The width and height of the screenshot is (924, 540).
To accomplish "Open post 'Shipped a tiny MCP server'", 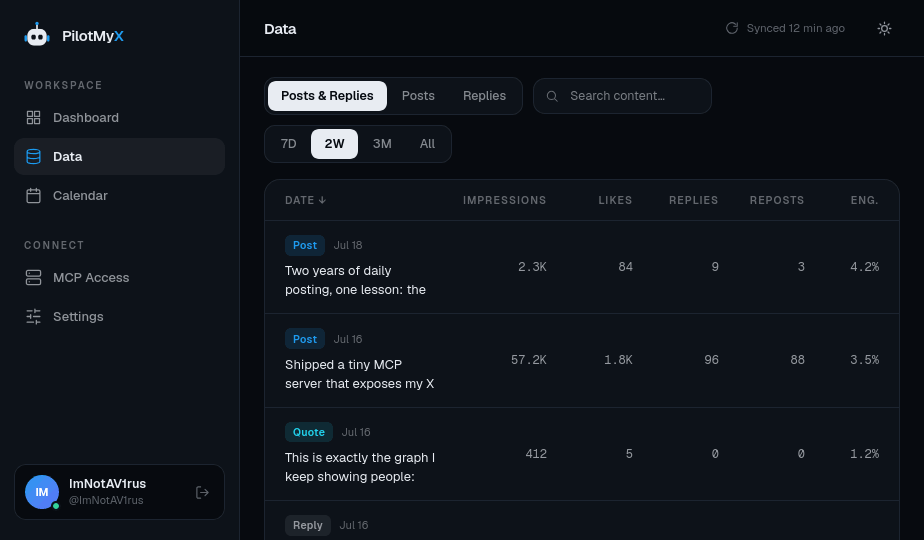I will point(359,374).
